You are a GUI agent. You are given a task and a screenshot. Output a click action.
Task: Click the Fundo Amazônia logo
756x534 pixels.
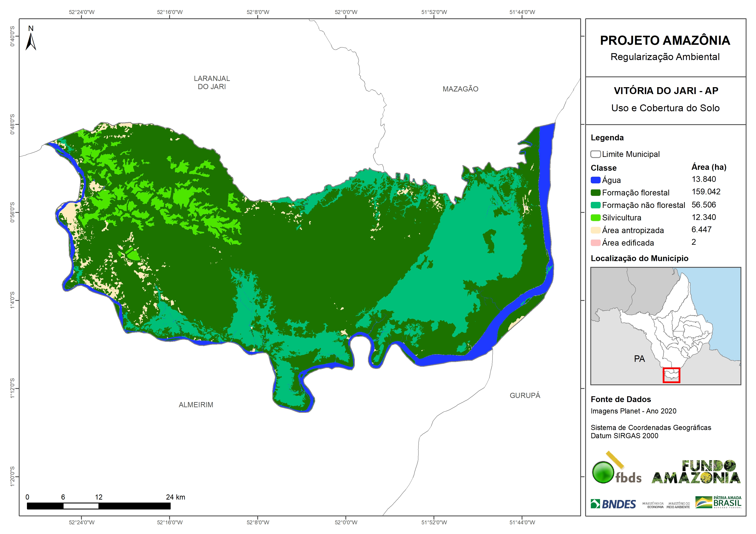[x=696, y=472]
